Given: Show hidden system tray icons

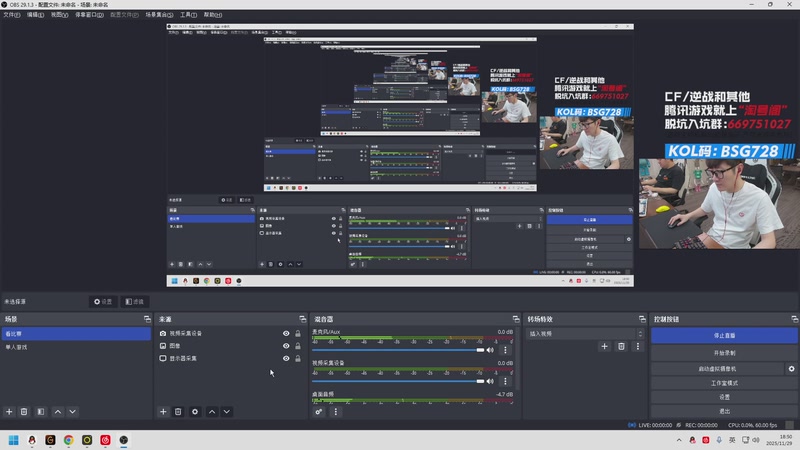Looking at the screenshot, I should tap(679, 440).
